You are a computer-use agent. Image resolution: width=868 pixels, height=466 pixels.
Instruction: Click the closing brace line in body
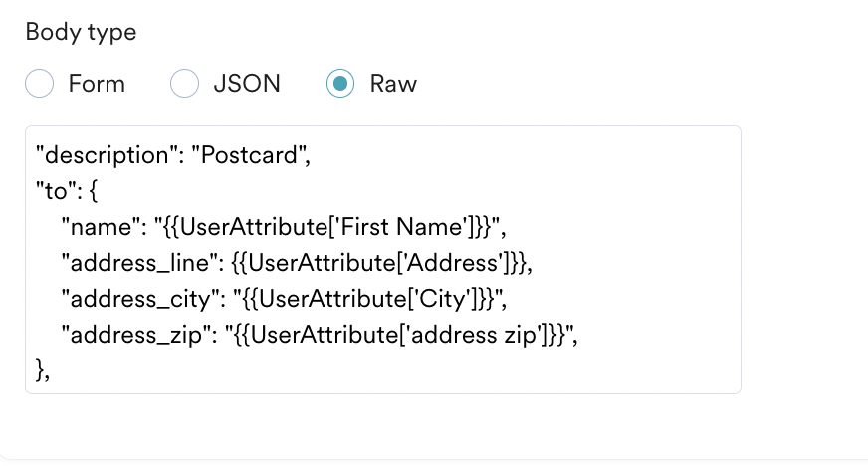(x=43, y=370)
